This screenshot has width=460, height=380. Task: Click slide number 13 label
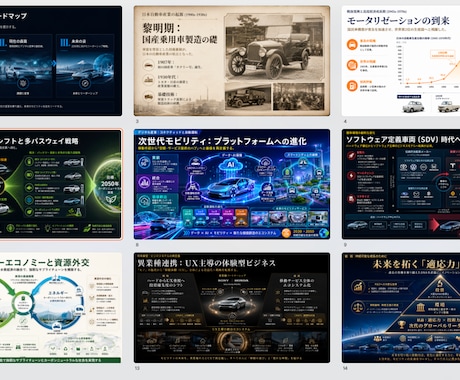click(x=137, y=368)
